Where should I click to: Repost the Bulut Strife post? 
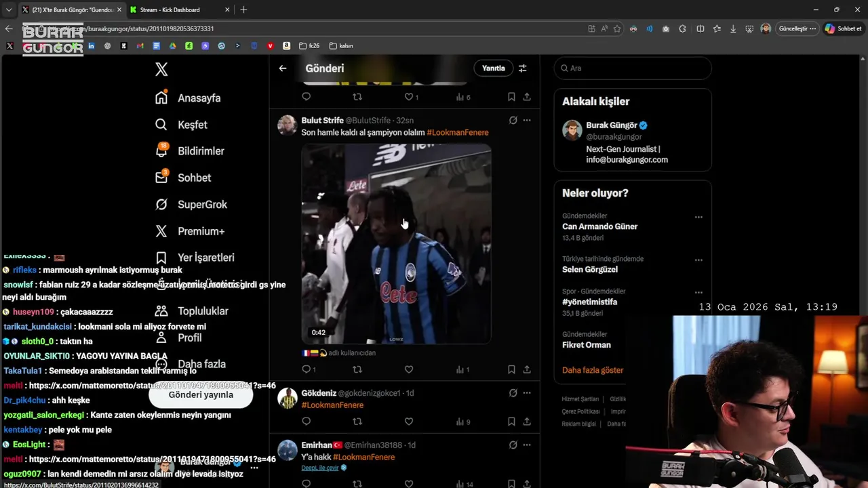[357, 369]
